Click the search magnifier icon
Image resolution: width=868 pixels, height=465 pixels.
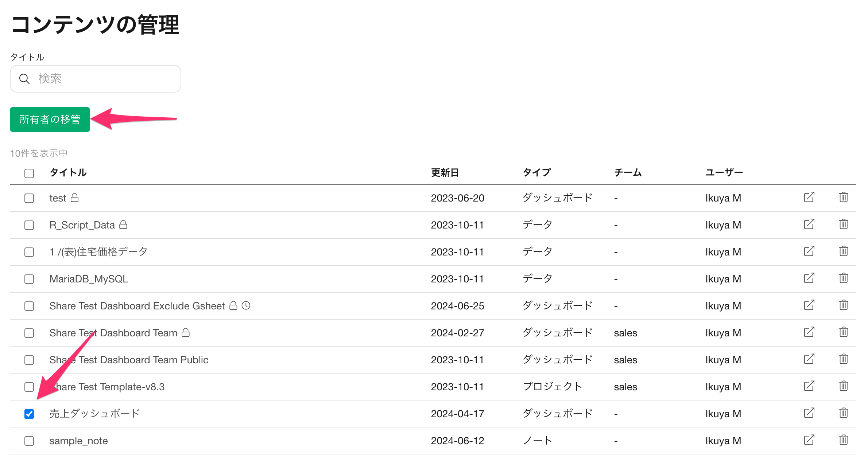point(24,79)
